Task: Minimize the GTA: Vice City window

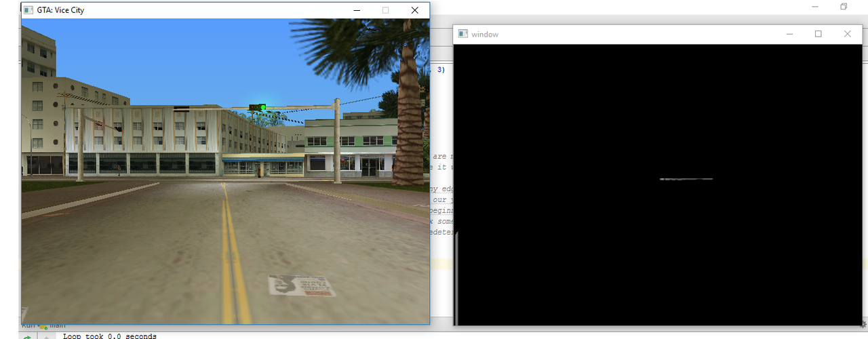Action: click(x=356, y=10)
